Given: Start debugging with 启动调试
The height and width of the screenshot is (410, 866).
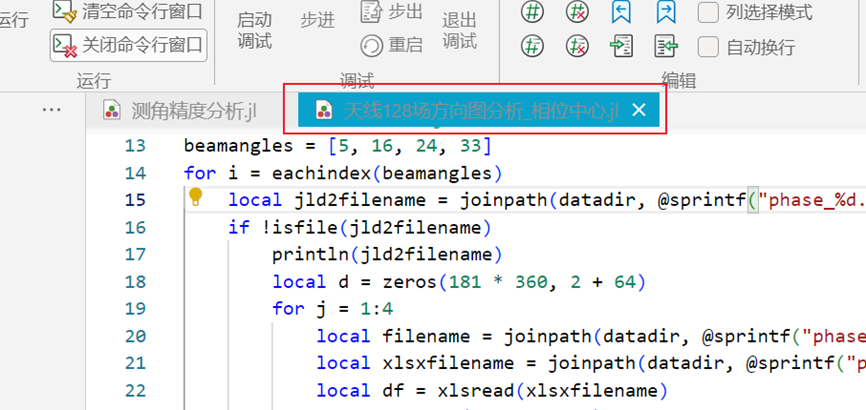Looking at the screenshot, I should [255, 30].
